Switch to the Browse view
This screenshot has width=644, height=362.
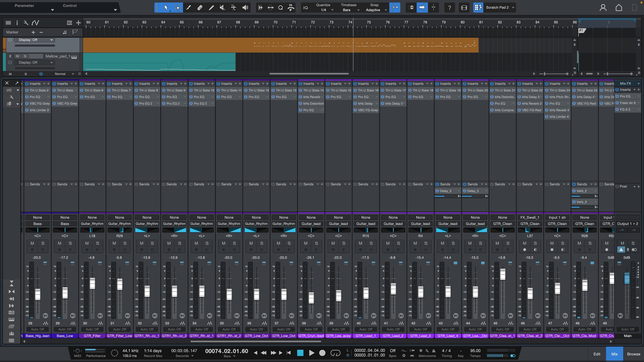(x=633, y=354)
